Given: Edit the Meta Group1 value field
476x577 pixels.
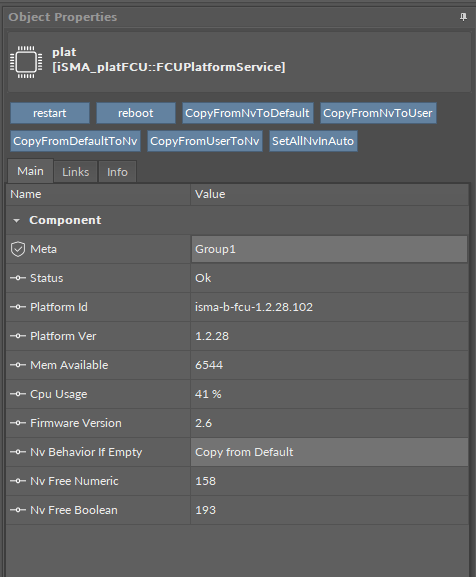Looking at the screenshot, I should 329,249.
